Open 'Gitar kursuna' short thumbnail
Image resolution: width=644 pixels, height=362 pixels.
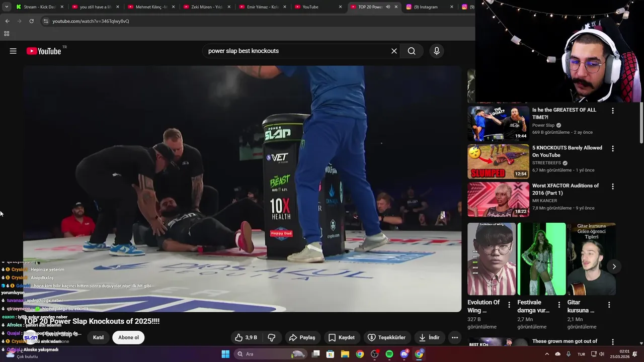[592, 259]
